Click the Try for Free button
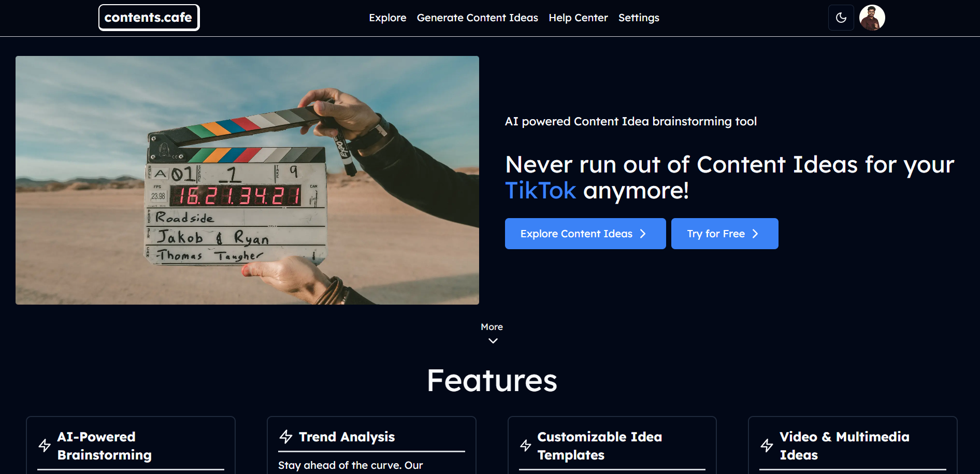 point(724,234)
